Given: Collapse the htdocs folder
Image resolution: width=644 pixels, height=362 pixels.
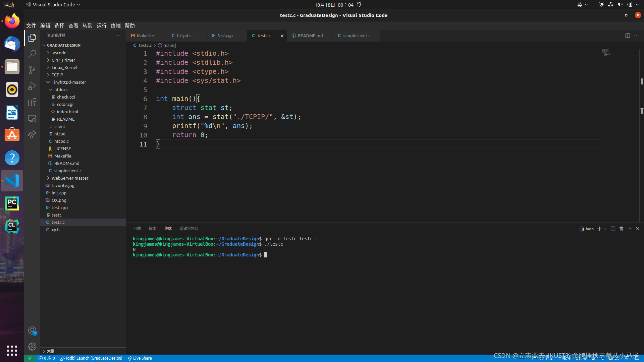Looking at the screenshot, I should (83, 89).
